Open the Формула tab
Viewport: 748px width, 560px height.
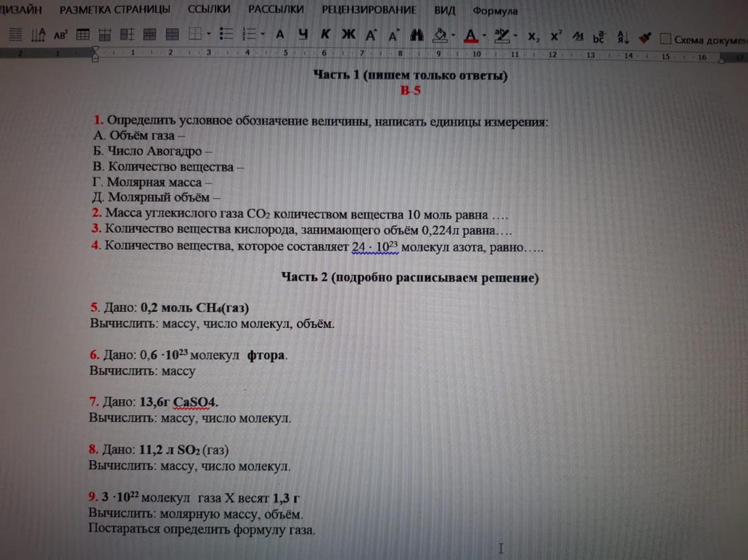coord(494,11)
